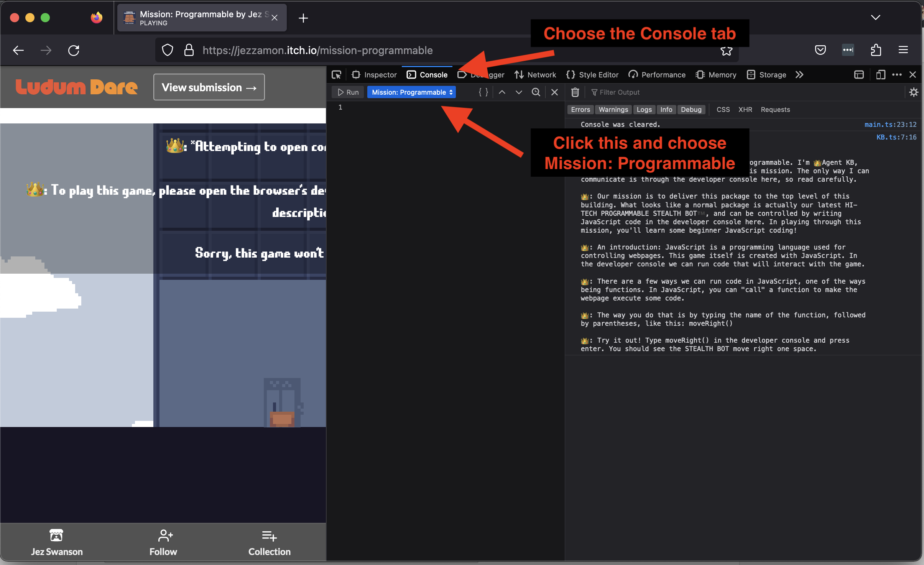The image size is (924, 565).
Task: Open Jez Swanson's profile
Action: 57,543
